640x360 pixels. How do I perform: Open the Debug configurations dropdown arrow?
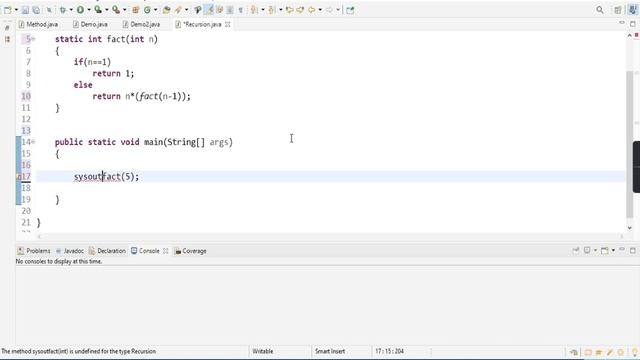pyautogui.click(x=71, y=10)
